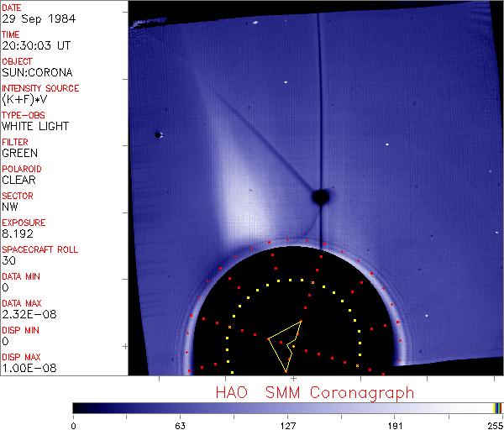The image size is (504, 430).
Task: Click the date value "29 Sep 1984"
Action: tap(39, 19)
